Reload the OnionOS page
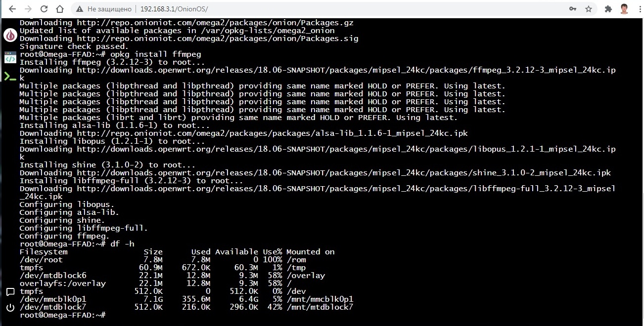 (44, 9)
